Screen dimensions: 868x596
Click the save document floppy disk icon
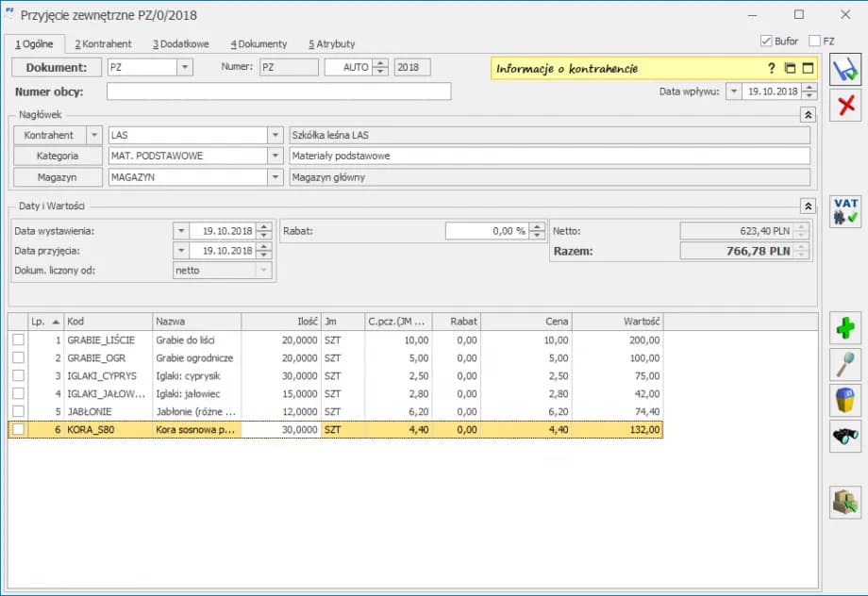(x=844, y=70)
